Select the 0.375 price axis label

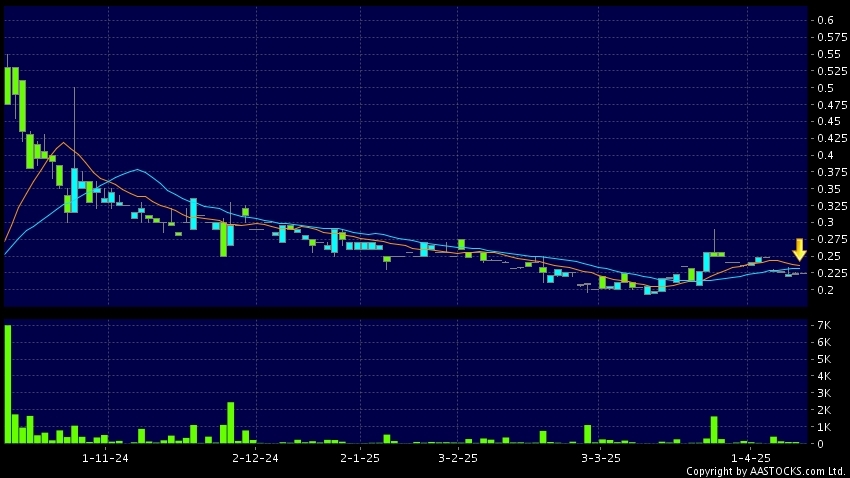click(x=832, y=172)
